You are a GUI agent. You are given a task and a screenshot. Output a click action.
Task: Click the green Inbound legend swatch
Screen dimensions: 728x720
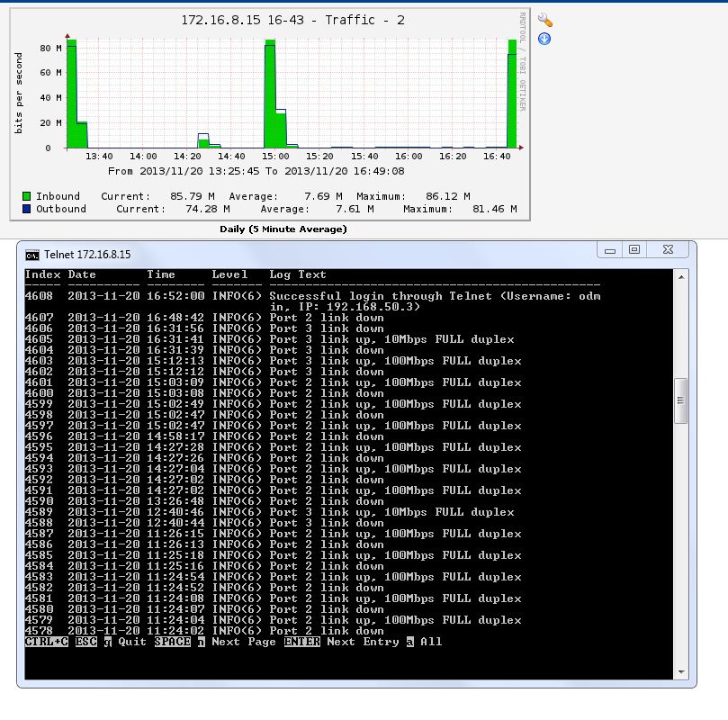[x=27, y=196]
